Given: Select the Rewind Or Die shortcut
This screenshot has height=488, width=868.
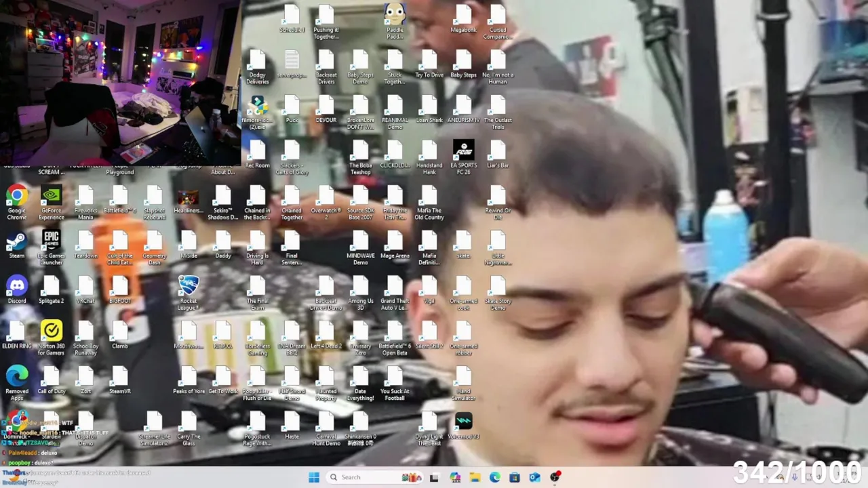Looking at the screenshot, I should (x=498, y=203).
